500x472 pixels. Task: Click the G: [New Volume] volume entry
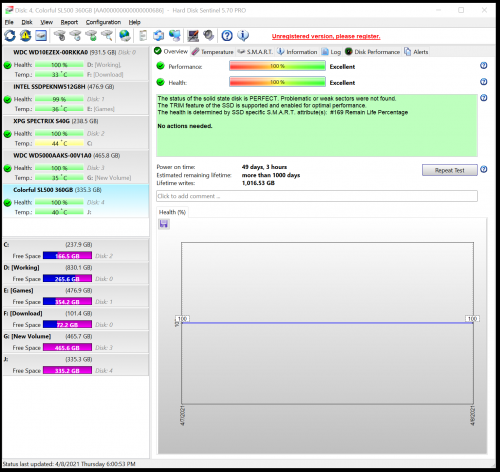pyautogui.click(x=76, y=342)
